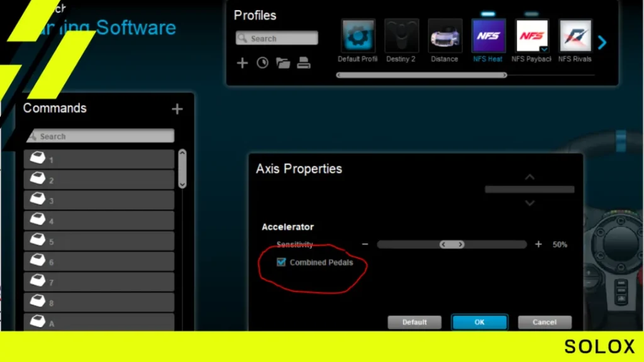Image resolution: width=644 pixels, height=362 pixels.
Task: Select command key 4 in list
Action: point(99,221)
